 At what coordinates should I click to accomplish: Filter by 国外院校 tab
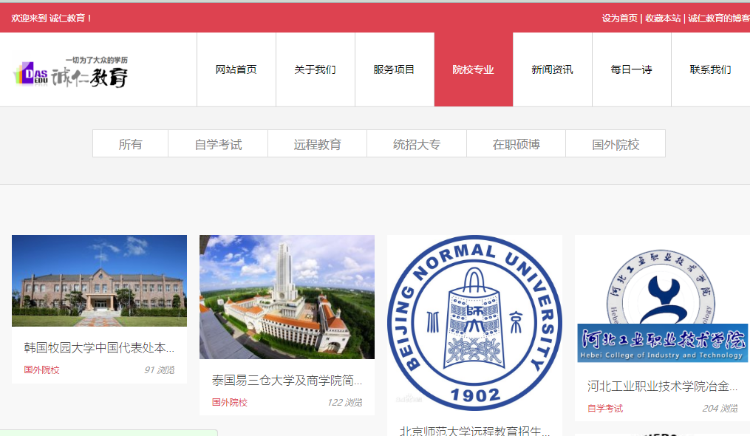(616, 144)
